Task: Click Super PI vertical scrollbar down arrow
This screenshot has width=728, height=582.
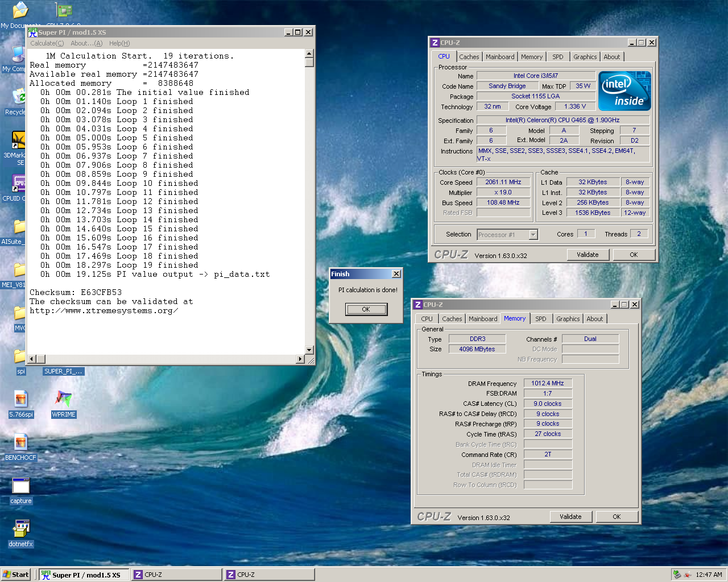Action: [x=309, y=350]
